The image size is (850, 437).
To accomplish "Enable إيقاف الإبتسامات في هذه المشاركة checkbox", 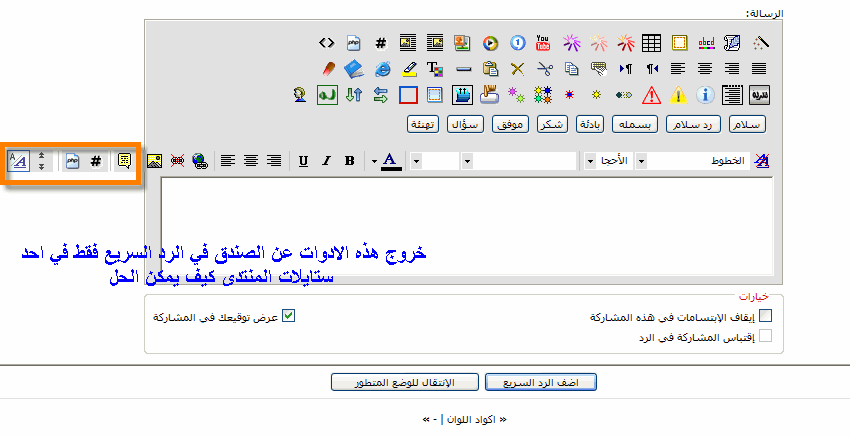I will click(766, 316).
